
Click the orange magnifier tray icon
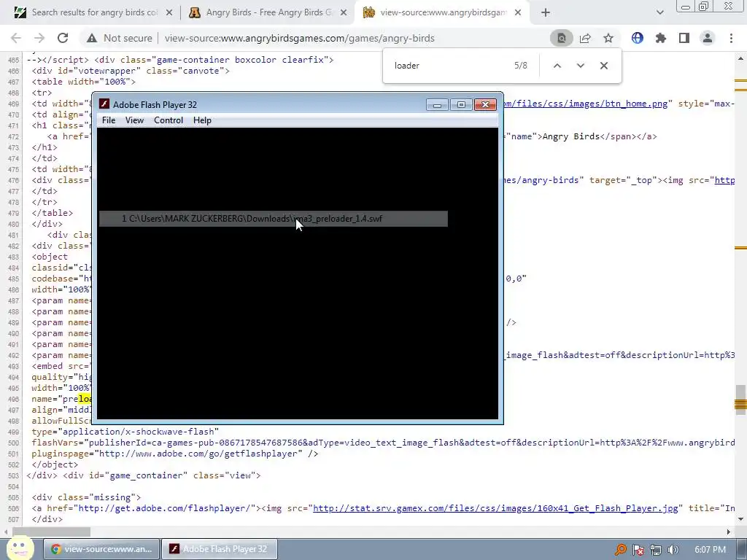click(x=621, y=550)
